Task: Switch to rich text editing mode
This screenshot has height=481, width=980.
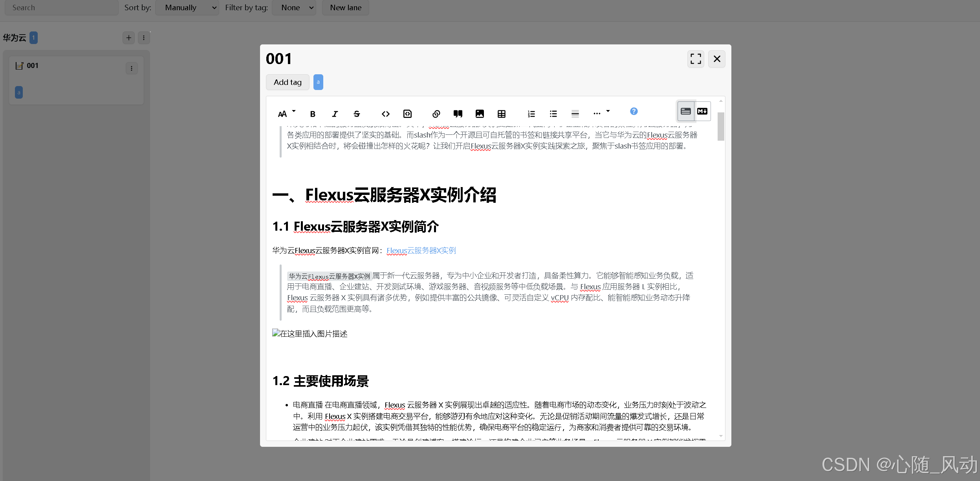Action: click(x=685, y=111)
